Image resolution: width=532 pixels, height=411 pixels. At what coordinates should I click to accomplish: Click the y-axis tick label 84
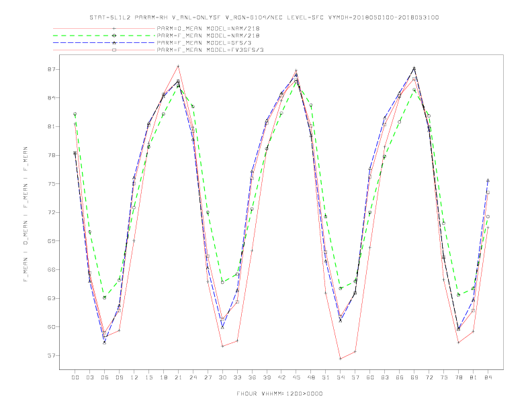tap(50, 97)
